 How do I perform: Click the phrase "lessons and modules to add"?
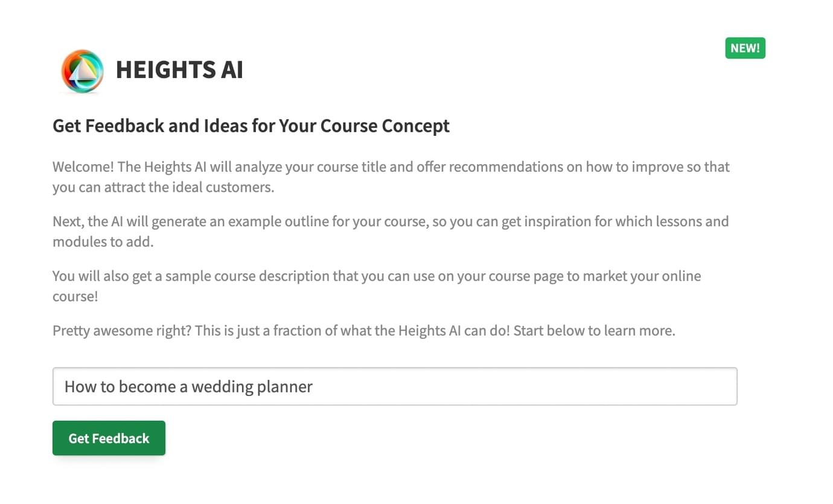[x=391, y=232]
